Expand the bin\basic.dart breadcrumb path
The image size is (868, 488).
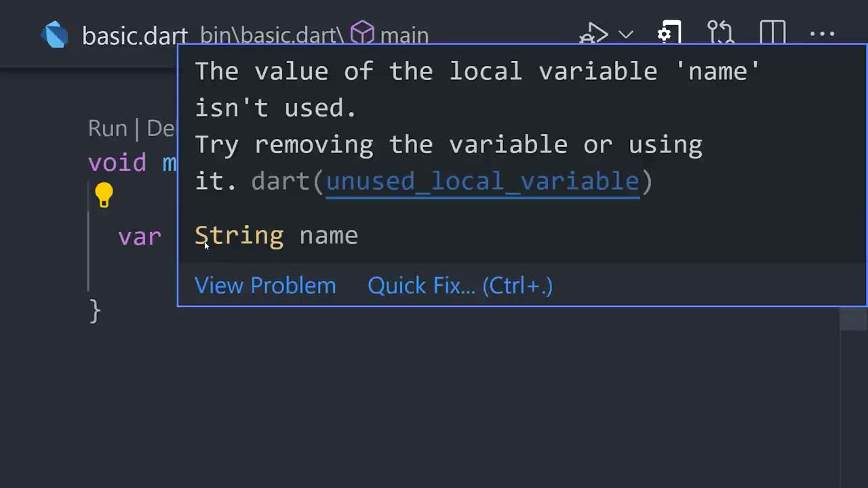click(x=271, y=35)
